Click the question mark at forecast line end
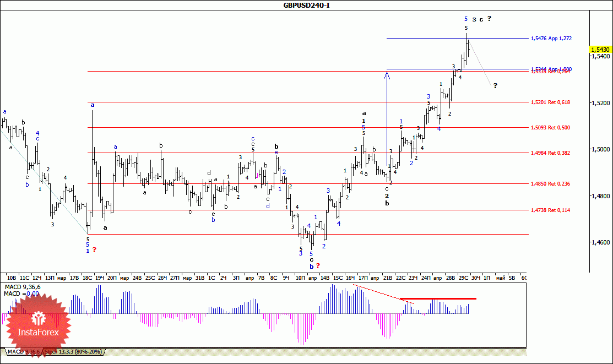The height and width of the screenshot is (364, 613). (495, 85)
